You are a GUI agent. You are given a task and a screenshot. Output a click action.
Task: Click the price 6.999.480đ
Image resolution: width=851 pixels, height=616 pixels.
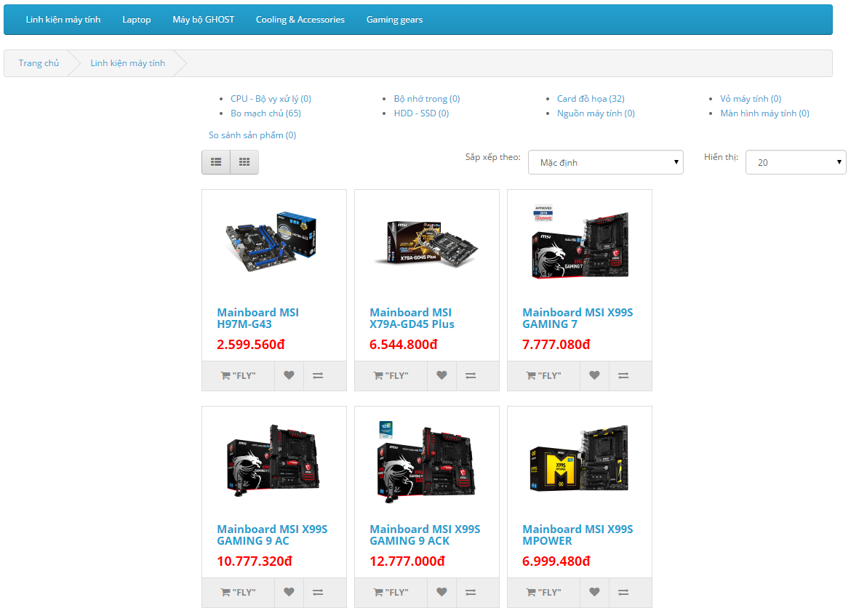(x=556, y=561)
